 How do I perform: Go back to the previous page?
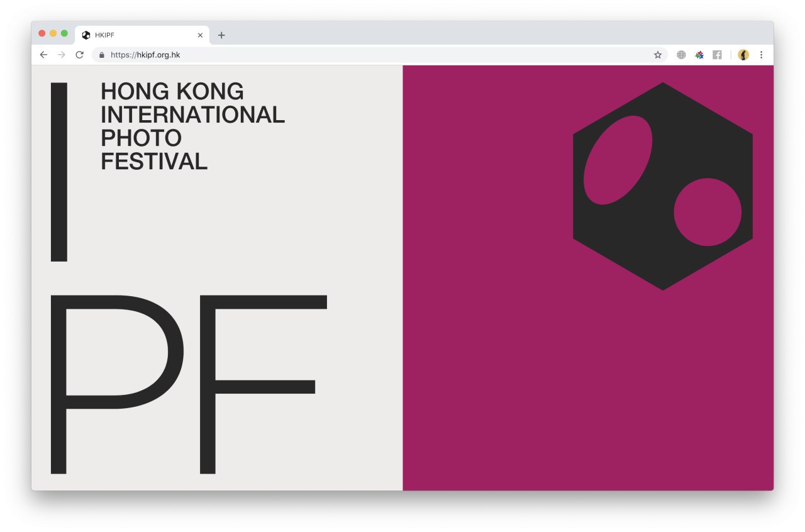[43, 55]
